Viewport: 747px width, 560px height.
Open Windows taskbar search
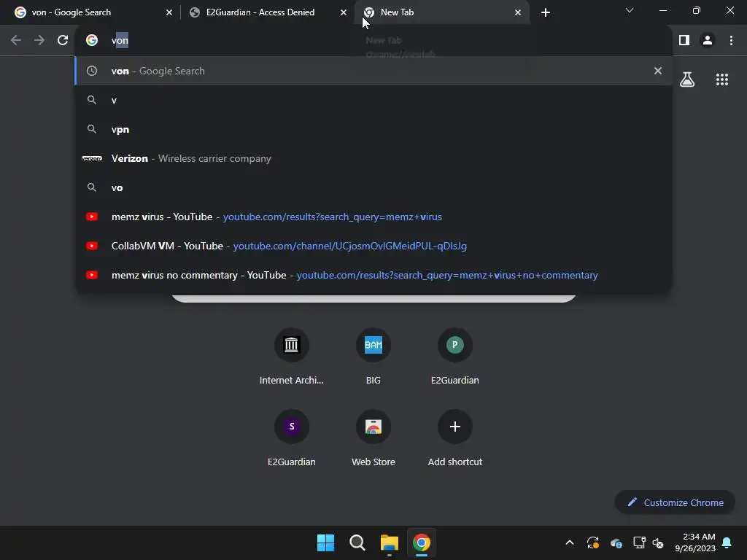[357, 542]
